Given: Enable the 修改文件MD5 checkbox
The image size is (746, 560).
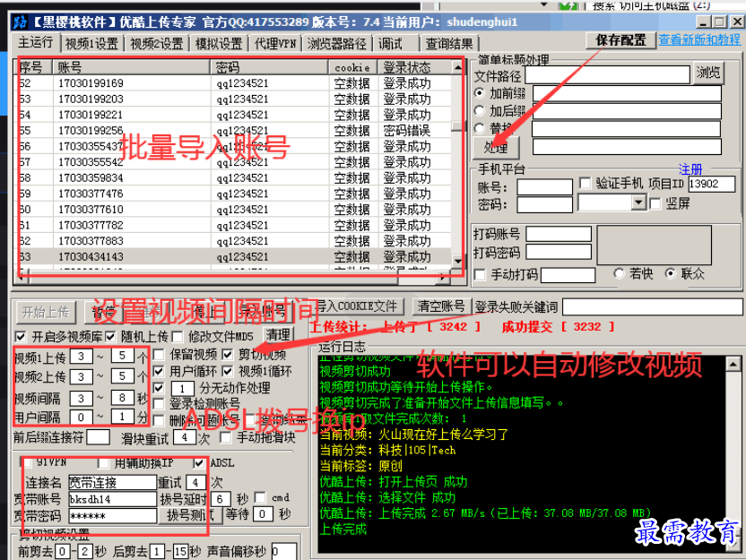Looking at the screenshot, I should 178,337.
